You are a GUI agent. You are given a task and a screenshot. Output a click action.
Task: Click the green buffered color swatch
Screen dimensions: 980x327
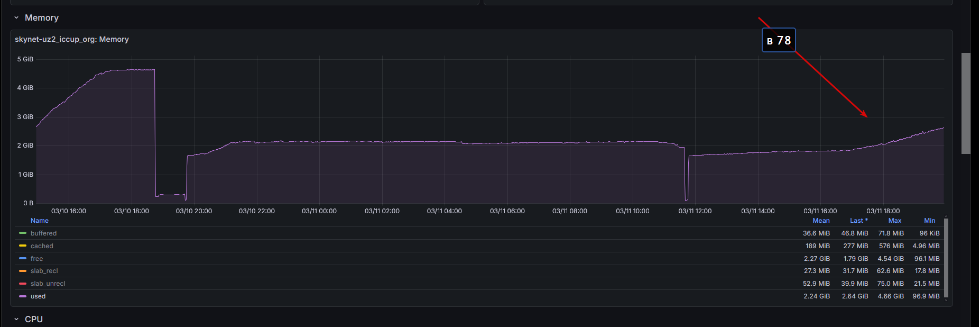[x=23, y=233]
